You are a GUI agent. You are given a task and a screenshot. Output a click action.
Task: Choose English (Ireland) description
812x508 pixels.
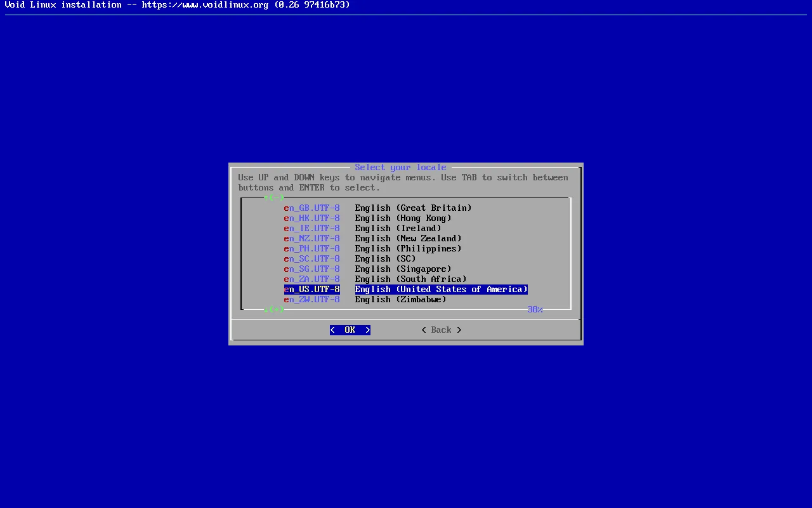pyautogui.click(x=398, y=229)
